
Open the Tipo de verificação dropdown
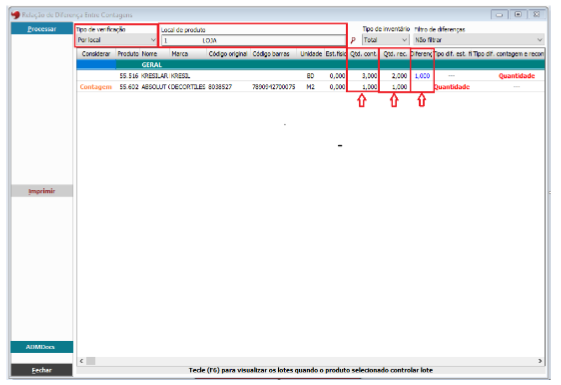point(117,40)
